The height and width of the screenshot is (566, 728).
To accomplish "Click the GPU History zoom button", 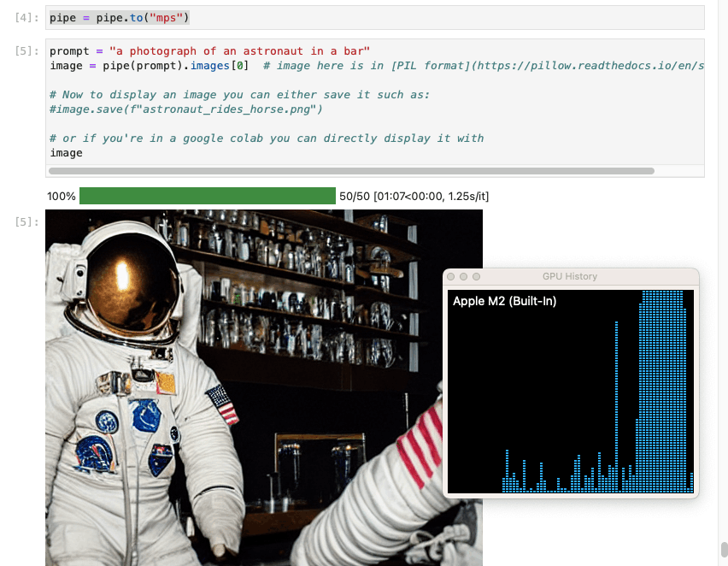I will (x=477, y=277).
